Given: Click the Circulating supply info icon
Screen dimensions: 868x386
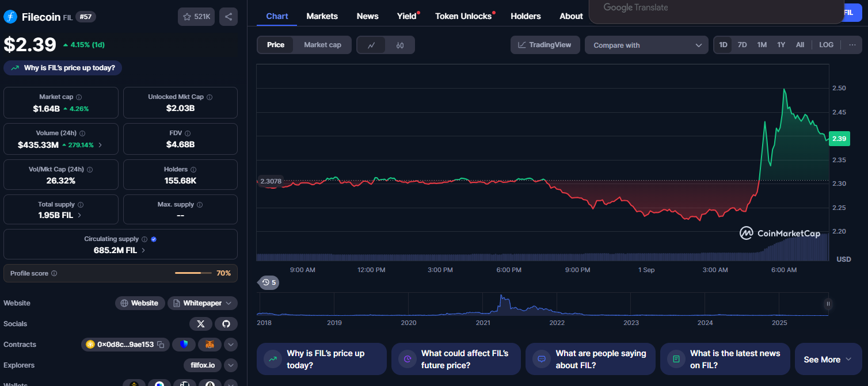Looking at the screenshot, I should [x=144, y=239].
